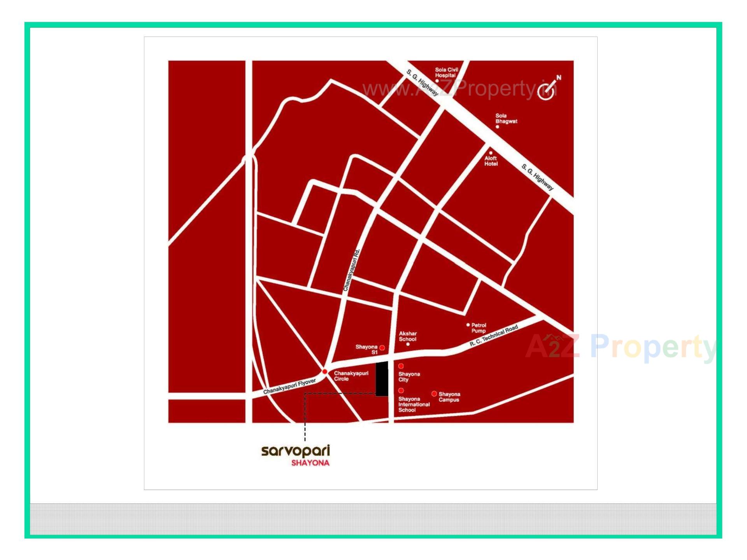
Task: Click the Shayona City location dot
Action: pos(401,366)
